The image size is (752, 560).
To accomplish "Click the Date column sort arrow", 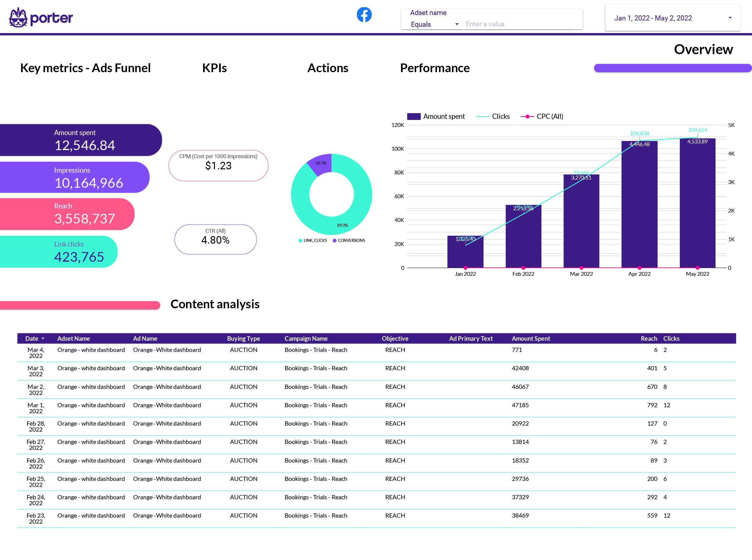I will coord(43,339).
